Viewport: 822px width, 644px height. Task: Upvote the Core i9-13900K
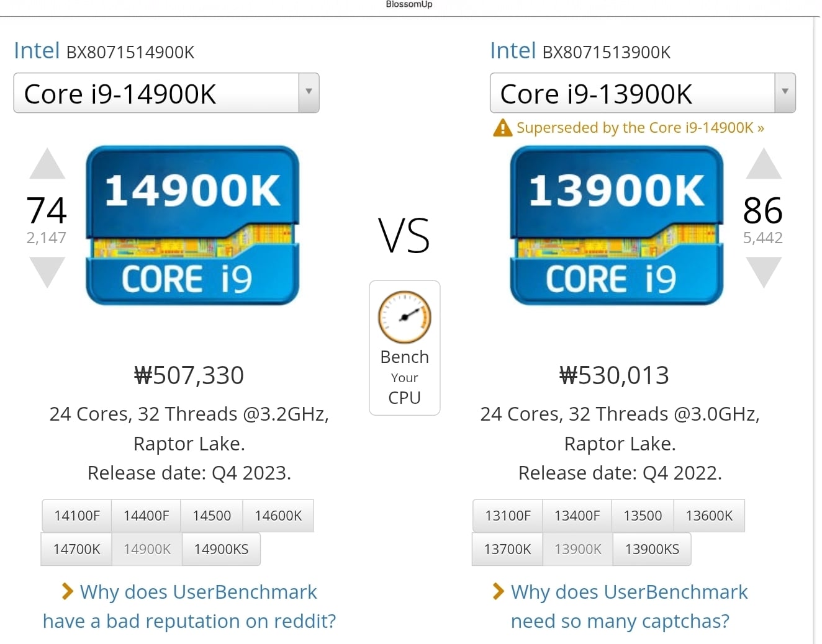pos(764,164)
